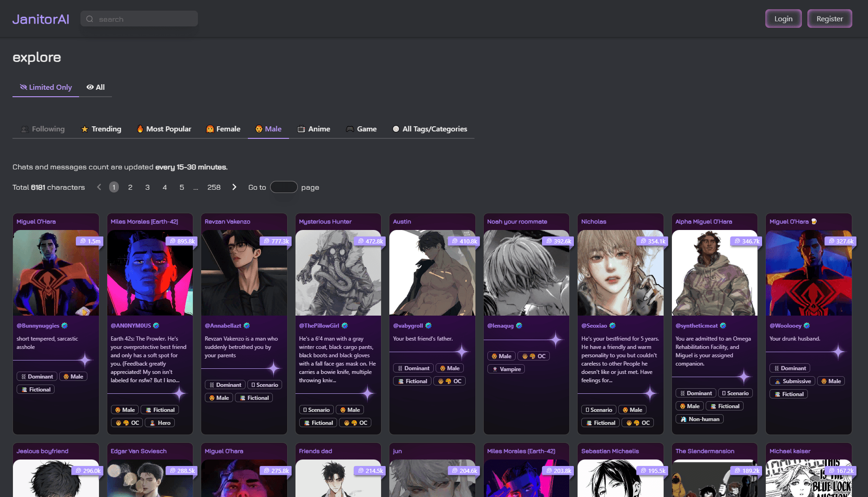Screen dimensions: 868x497
Task: Go to next page with right chevron
Action: (x=234, y=187)
